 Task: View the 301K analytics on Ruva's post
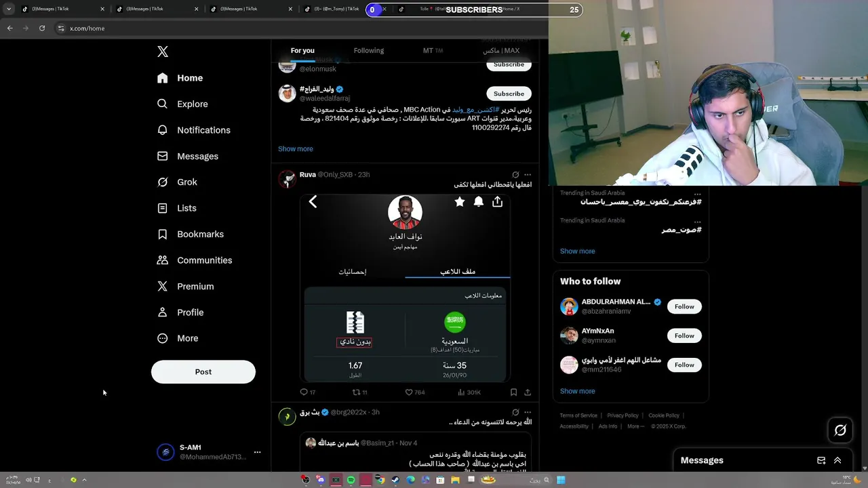click(469, 392)
